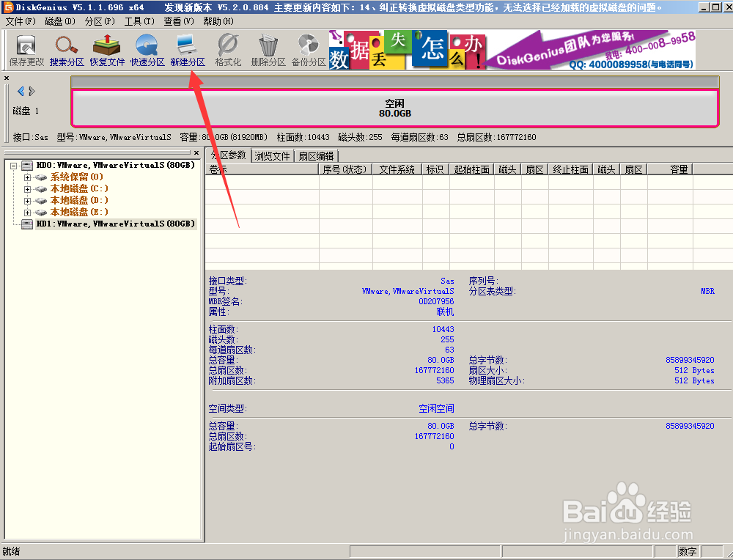The height and width of the screenshot is (560, 733).
Task: Go to the previous disk with the left arrow
Action: coord(20,91)
